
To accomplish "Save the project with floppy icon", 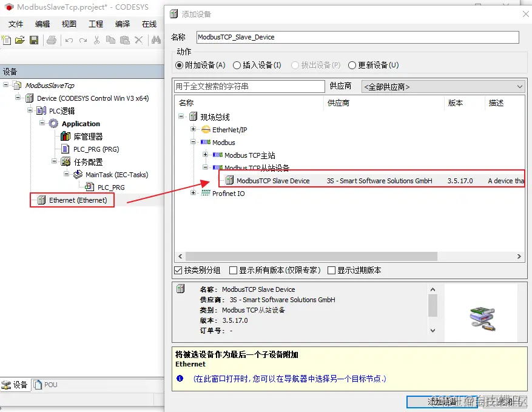I will [34, 40].
